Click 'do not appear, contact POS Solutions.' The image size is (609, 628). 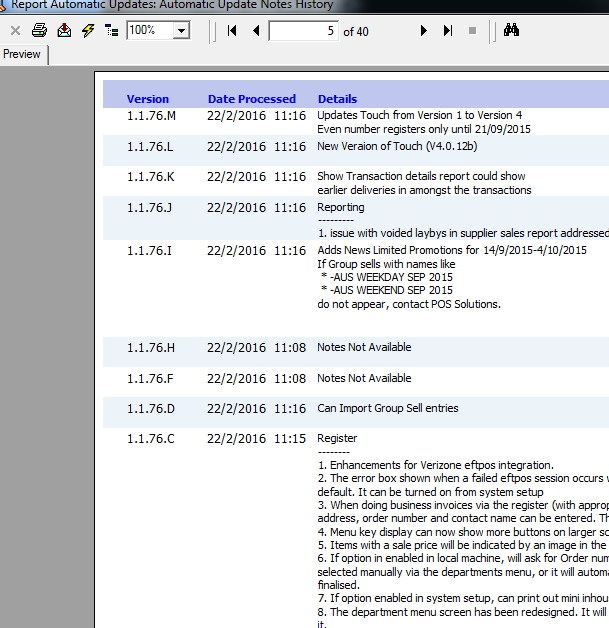409,304
